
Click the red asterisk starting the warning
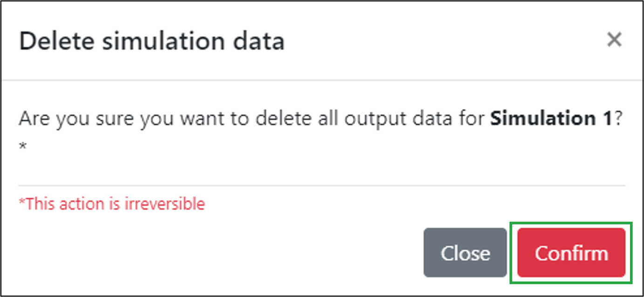(21, 202)
